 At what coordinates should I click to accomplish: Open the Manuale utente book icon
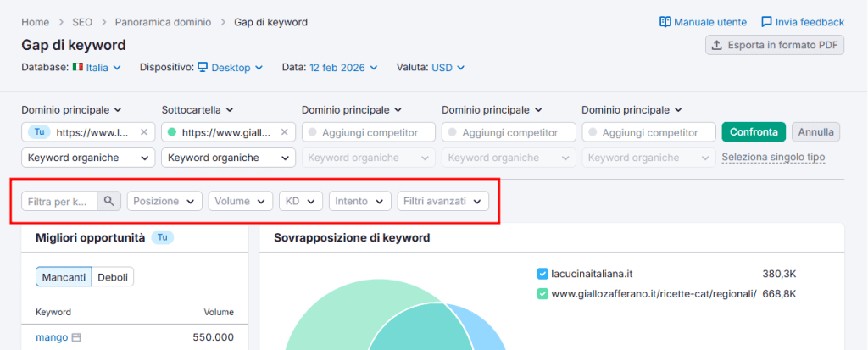(665, 22)
